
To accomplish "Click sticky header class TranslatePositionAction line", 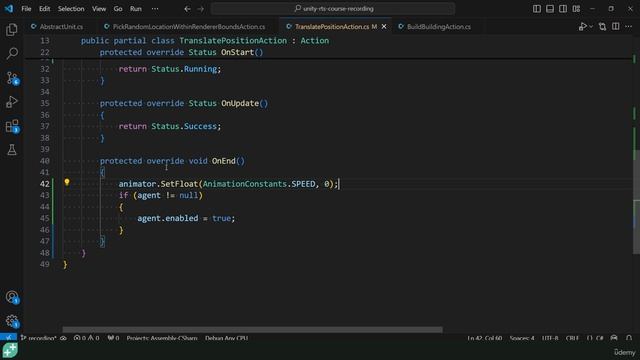I will pyautogui.click(x=204, y=40).
